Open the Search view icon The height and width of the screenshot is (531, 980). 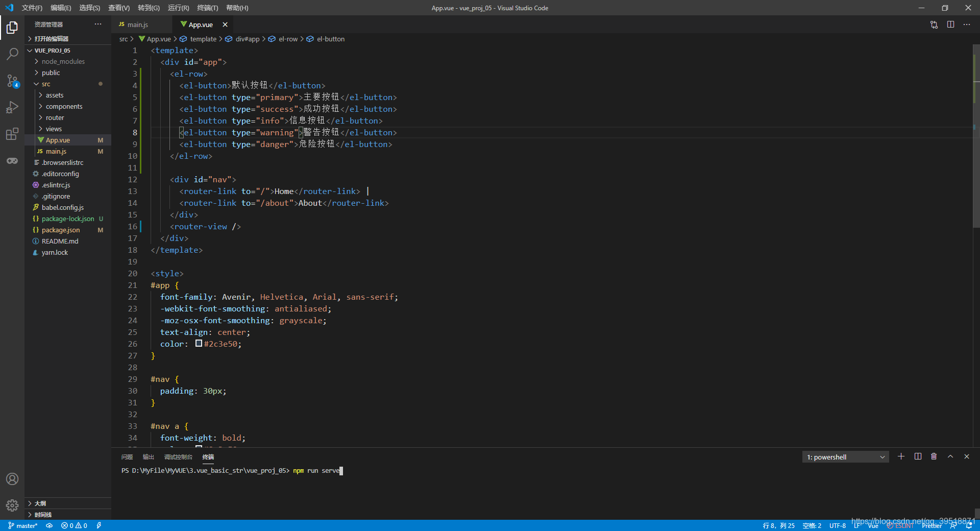point(12,54)
